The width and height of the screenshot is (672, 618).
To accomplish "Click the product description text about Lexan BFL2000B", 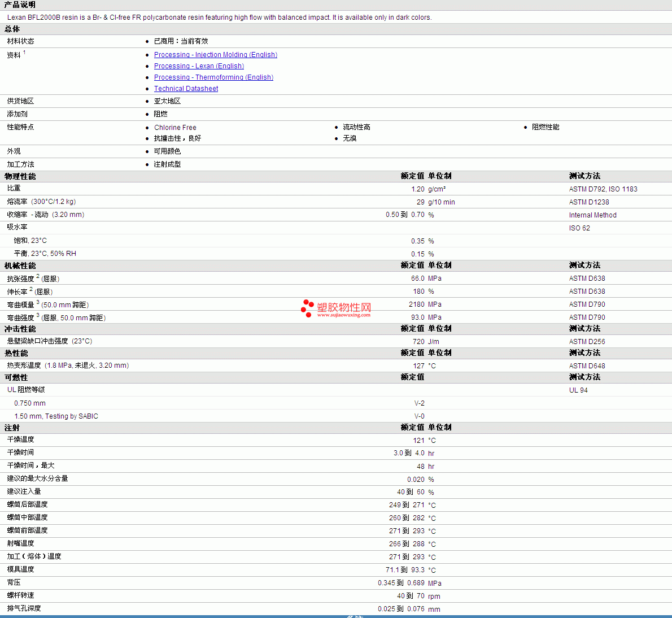I will (x=220, y=18).
